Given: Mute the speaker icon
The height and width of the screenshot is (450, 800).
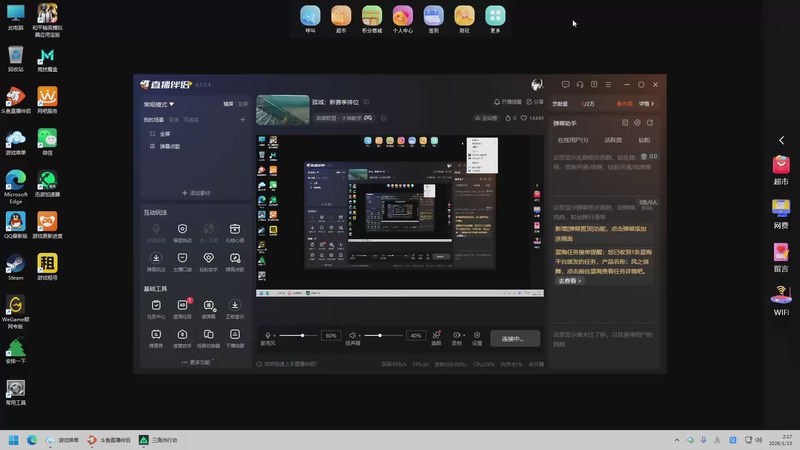Looking at the screenshot, I should point(352,335).
